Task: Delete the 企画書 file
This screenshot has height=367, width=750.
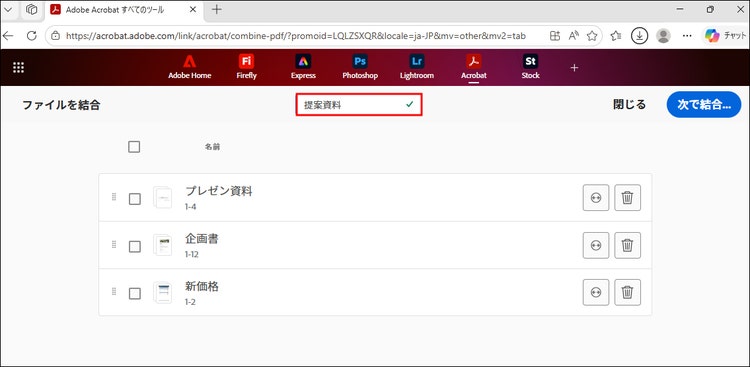Action: coord(628,245)
